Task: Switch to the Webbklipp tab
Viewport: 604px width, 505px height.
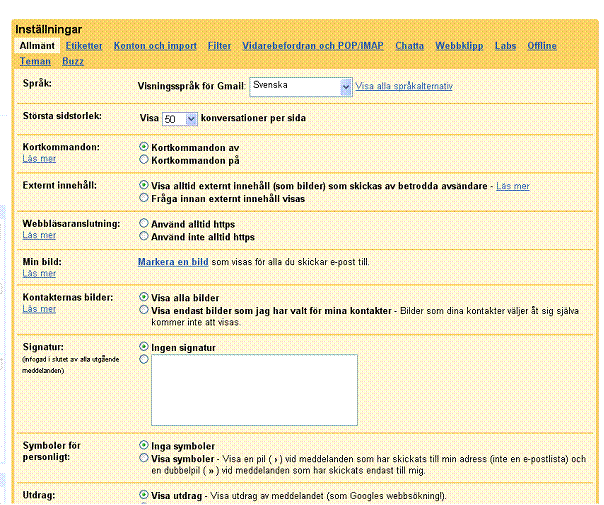Action: click(459, 46)
